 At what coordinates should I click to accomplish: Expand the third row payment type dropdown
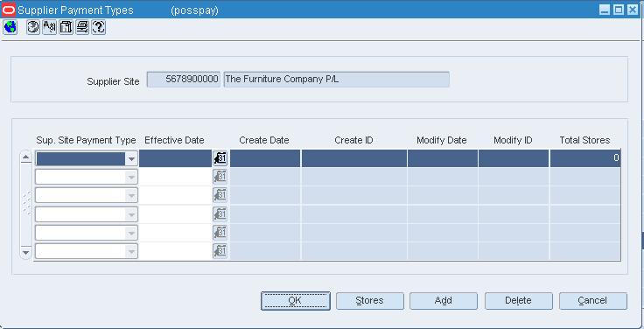[131, 196]
